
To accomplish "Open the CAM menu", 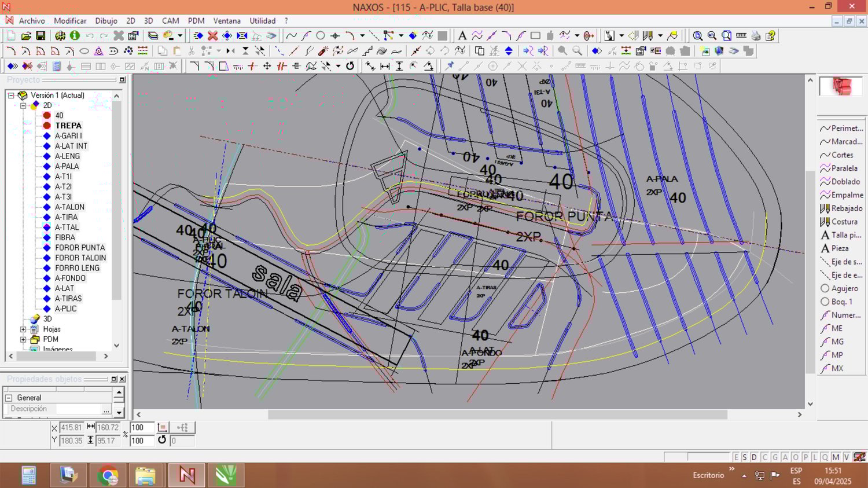I will 170,21.
